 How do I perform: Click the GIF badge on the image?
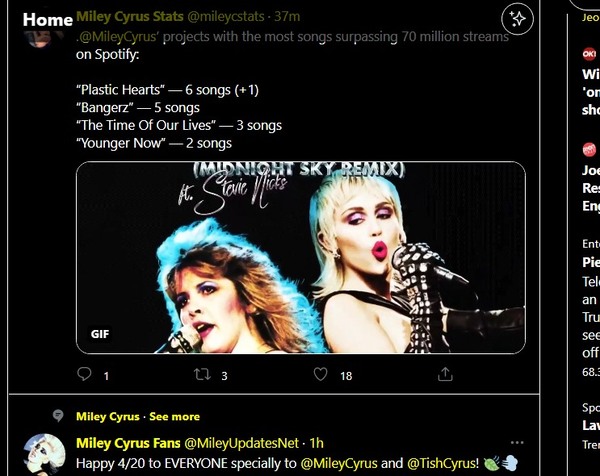point(100,334)
